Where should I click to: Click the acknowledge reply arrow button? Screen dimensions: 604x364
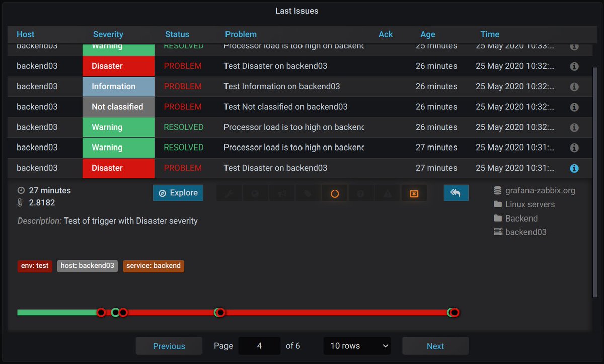(456, 193)
